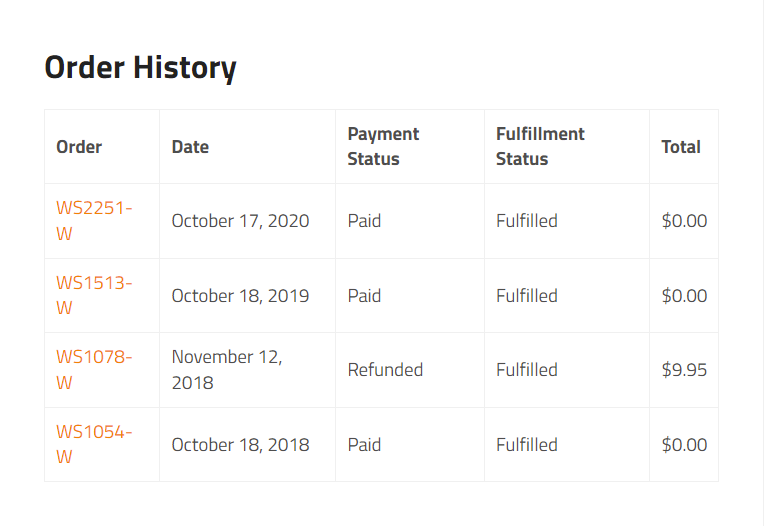
Task: Click the $9.95 total cell
Action: pyautogui.click(x=684, y=370)
